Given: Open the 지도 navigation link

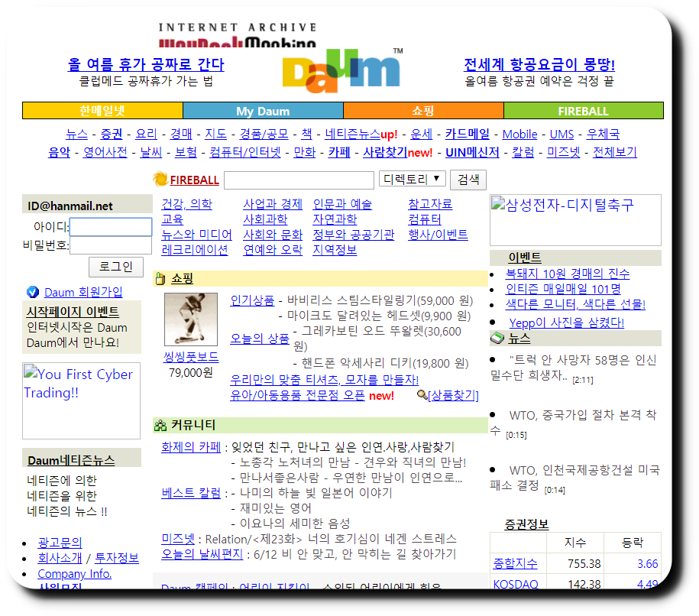Looking at the screenshot, I should coord(215,134).
